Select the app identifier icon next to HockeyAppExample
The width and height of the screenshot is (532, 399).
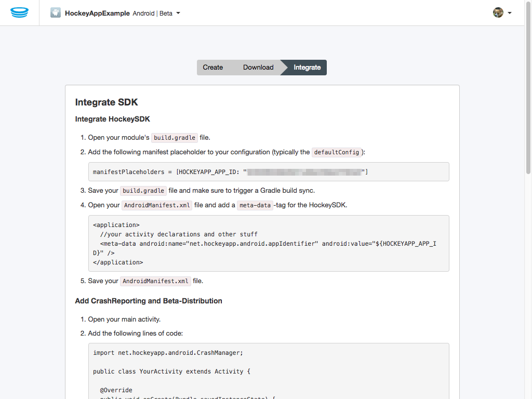point(55,12)
